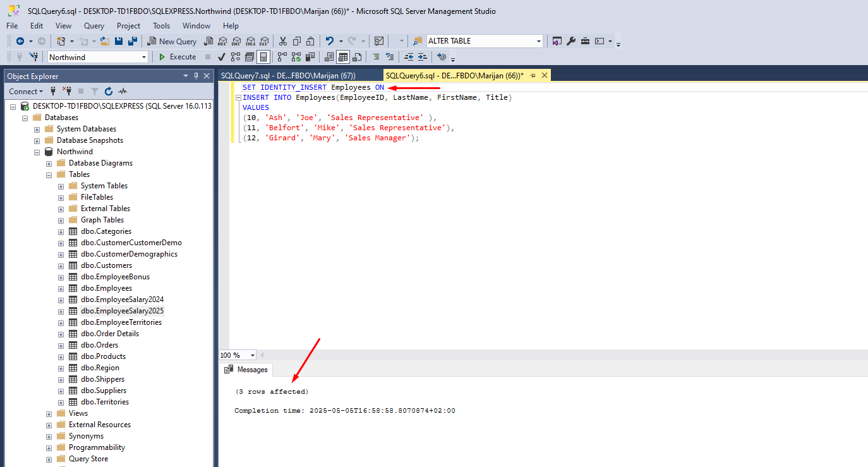Click Comment out selected lines icon
Viewport: 868px width, 467px height.
click(x=376, y=57)
